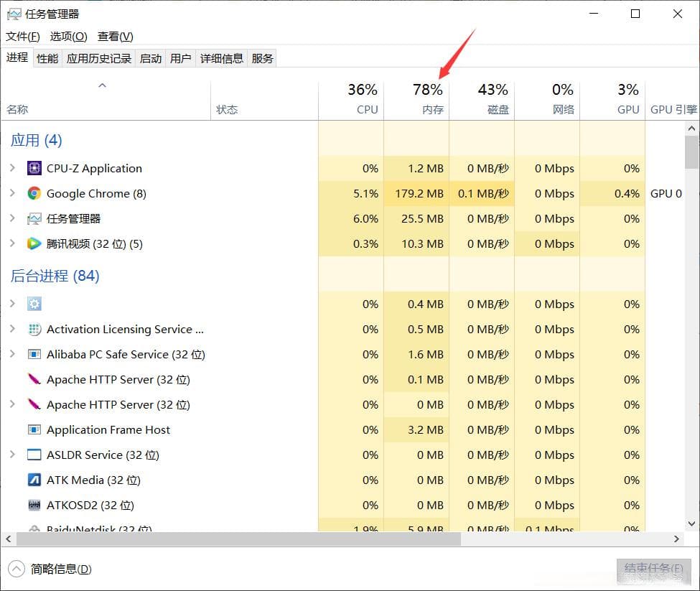Sort by the 状态 column header

(264, 101)
